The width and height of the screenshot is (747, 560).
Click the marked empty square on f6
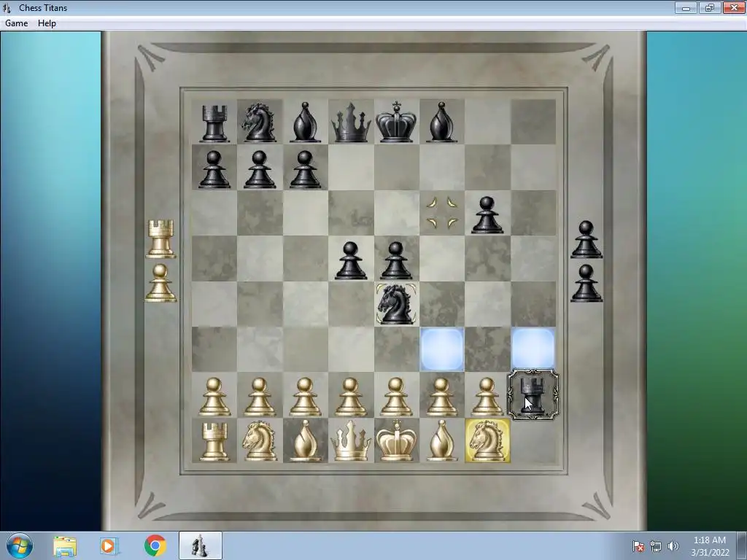click(x=441, y=213)
